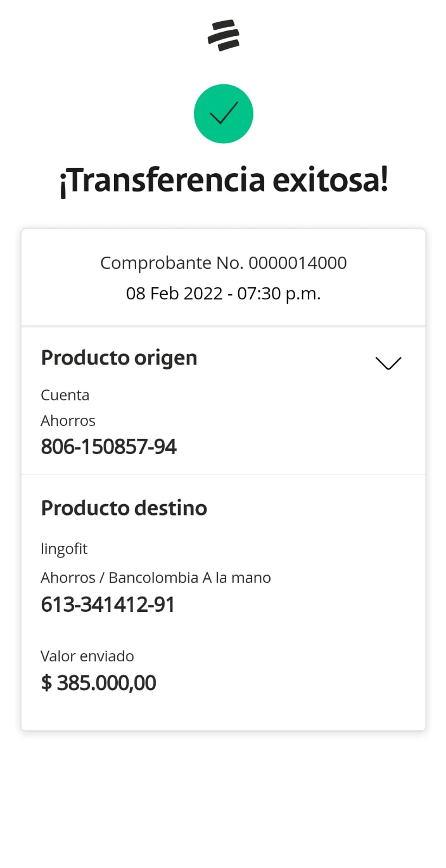The image size is (446, 868).
Task: Tap the date 08 Feb 2022
Action: point(174,293)
